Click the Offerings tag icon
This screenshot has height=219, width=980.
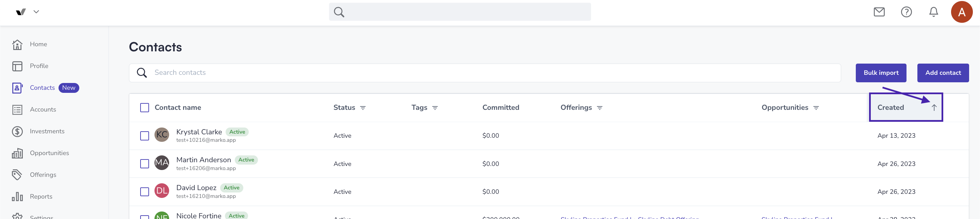pos(17,175)
